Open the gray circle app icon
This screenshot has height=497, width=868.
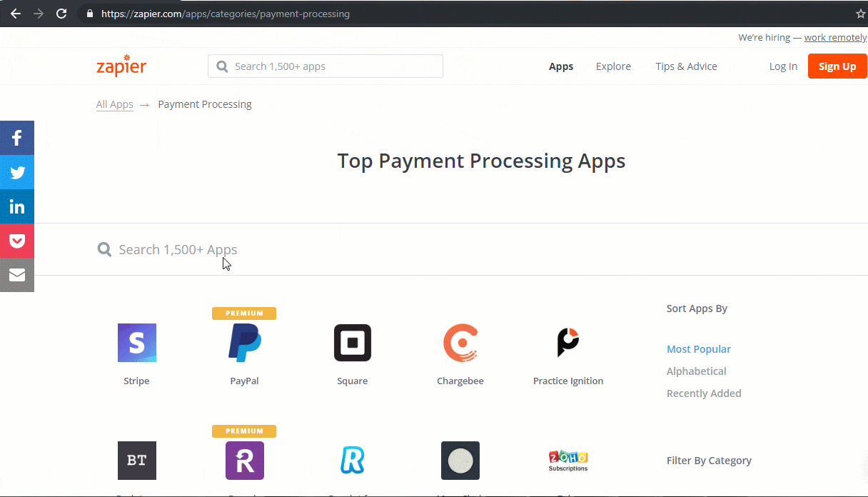click(x=460, y=461)
